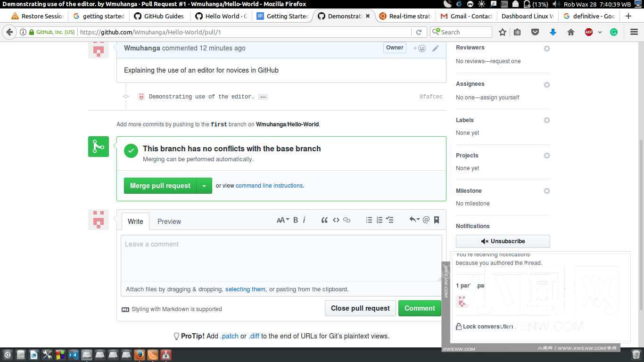Screen dimensions: 644x362
Task: Expand the Adblock Plus dropdown arrow
Action: click(600, 32)
